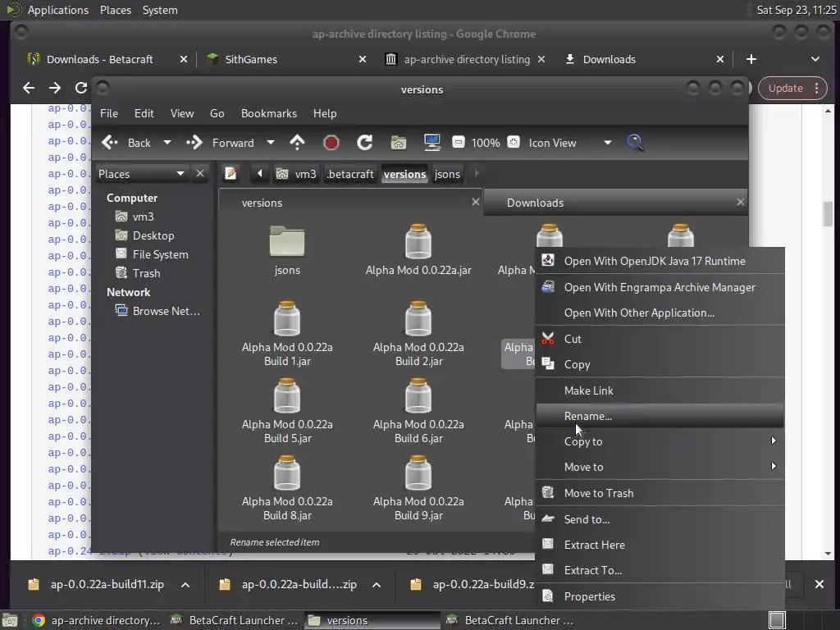
Task: Show options for ap-0.0.22a-build....zip download
Action: click(376, 584)
